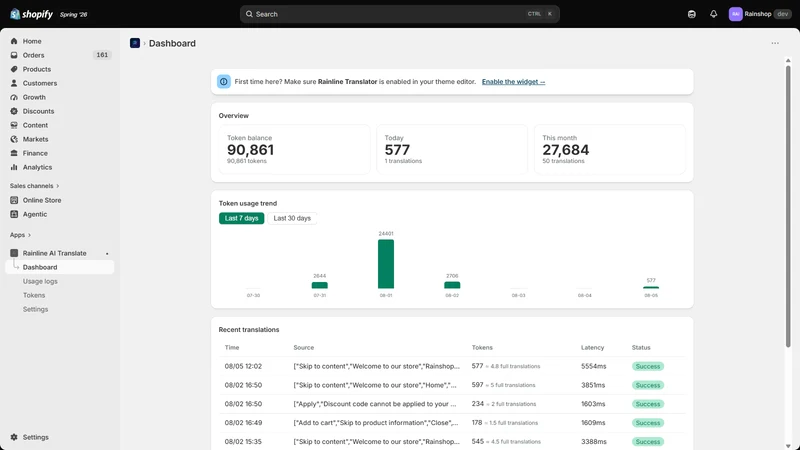Open the Rainshop account menu

tap(759, 14)
